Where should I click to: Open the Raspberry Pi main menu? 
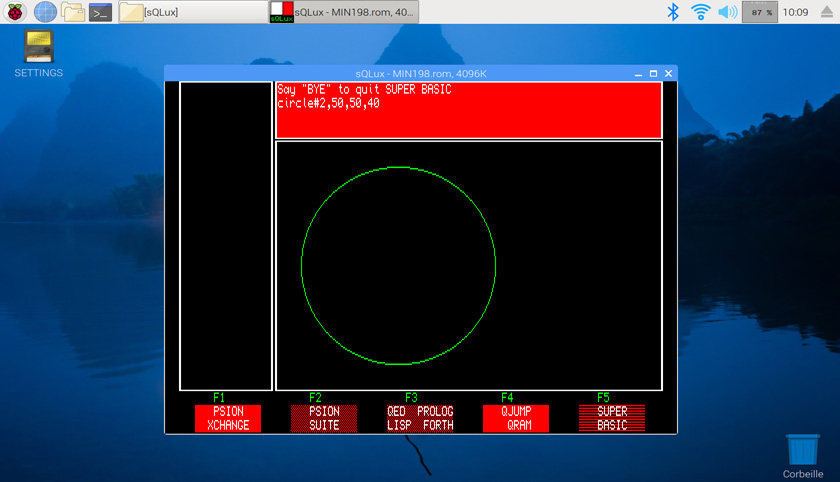[x=15, y=12]
